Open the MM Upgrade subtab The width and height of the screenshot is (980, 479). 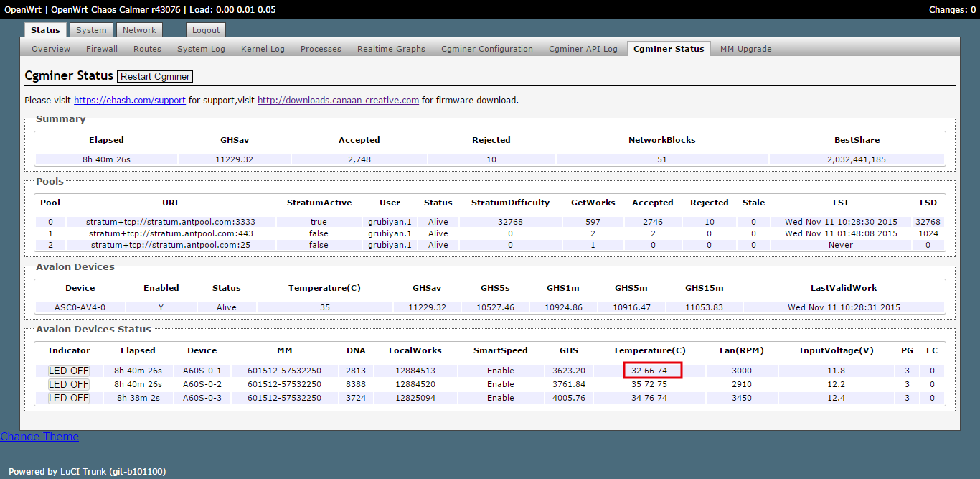[745, 49]
